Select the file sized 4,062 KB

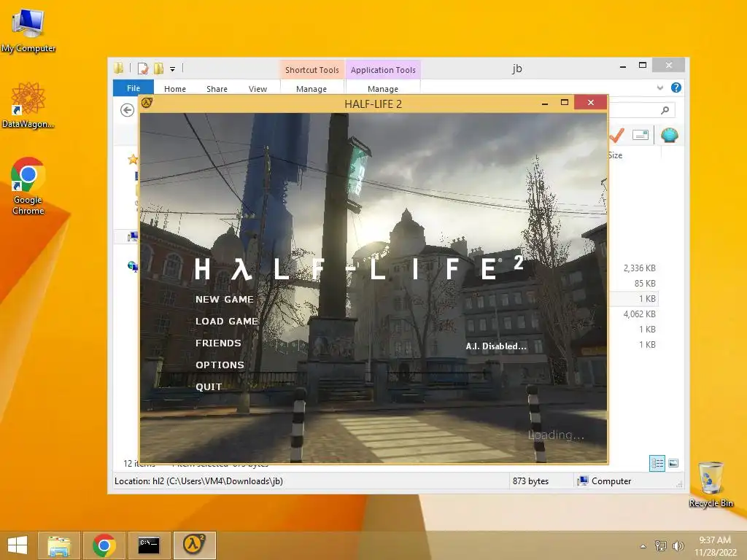[x=639, y=314]
